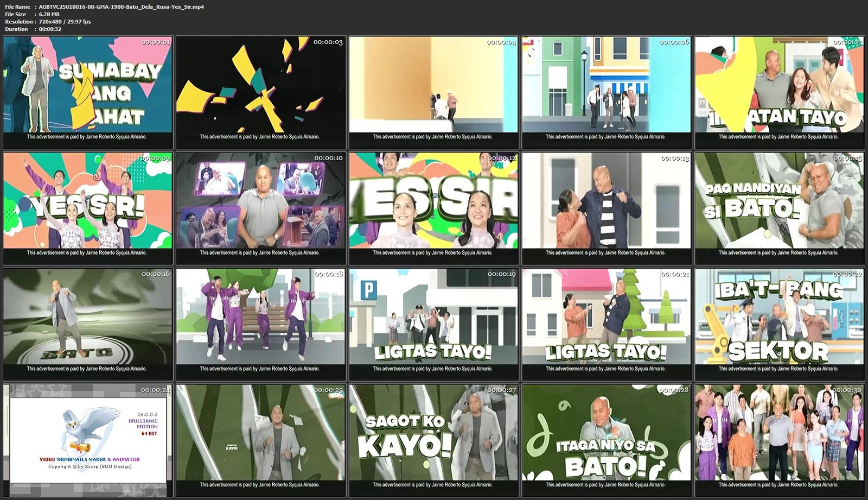This screenshot has height=500, width=868.
Task: Click the owl logo tile at 00:00:24
Action: coord(88,441)
